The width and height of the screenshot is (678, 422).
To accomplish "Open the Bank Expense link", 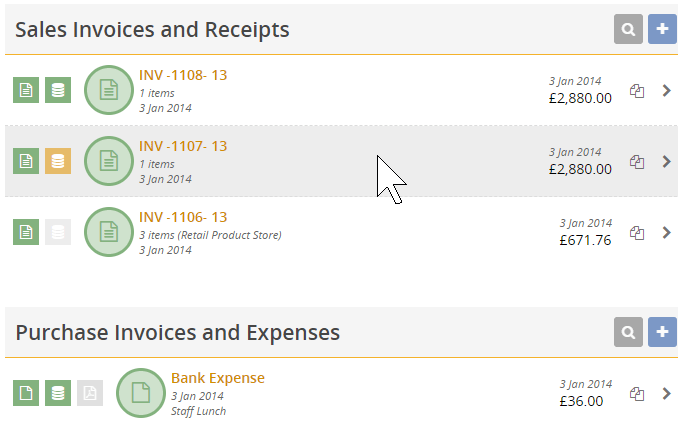I will click(218, 378).
